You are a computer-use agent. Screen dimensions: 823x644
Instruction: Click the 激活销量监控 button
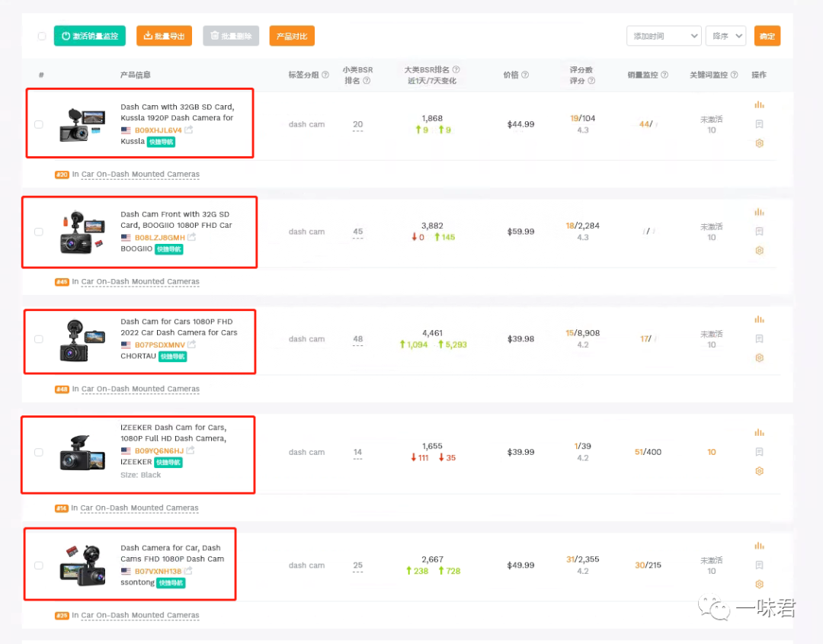tap(89, 36)
